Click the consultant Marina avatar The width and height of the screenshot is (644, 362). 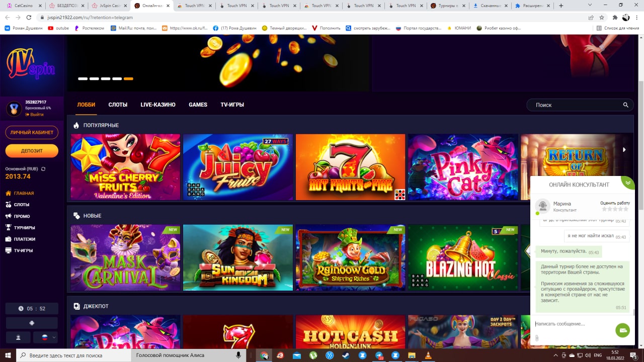tap(542, 206)
